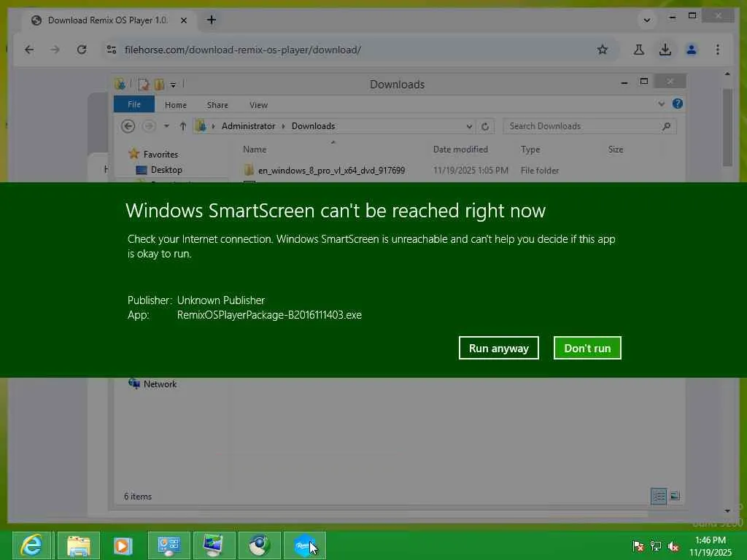Open recent locations dropdown in explorer
This screenshot has height=560, width=747.
coord(166,126)
